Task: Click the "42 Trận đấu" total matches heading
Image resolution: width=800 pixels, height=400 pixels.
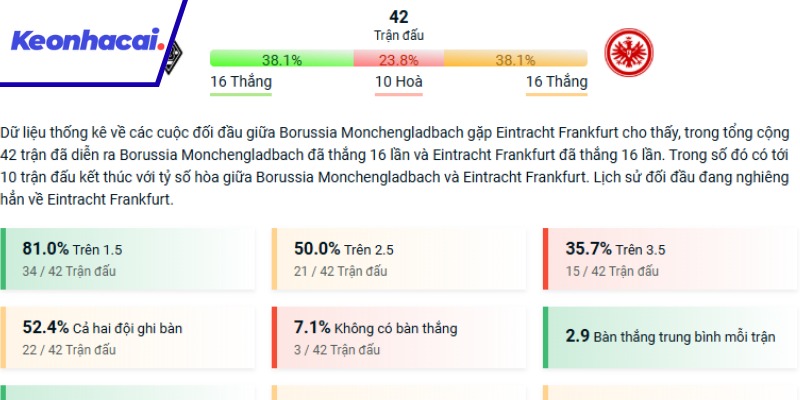Action: click(x=398, y=25)
